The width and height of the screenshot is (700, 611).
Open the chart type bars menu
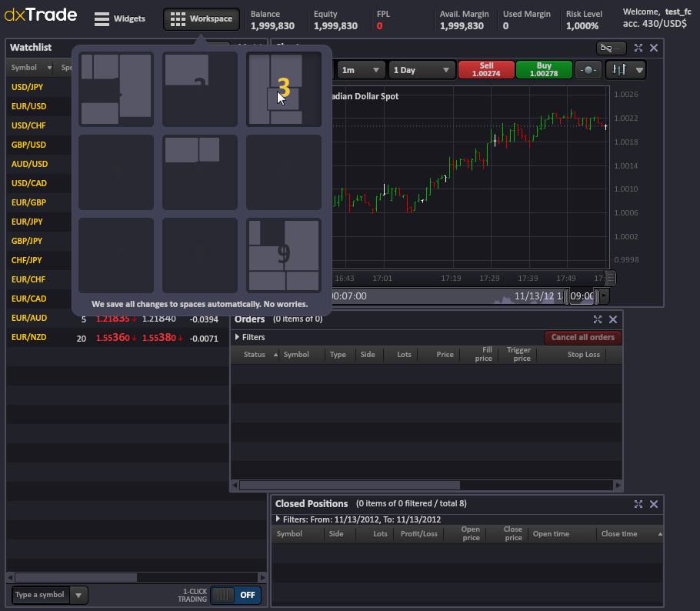point(625,70)
